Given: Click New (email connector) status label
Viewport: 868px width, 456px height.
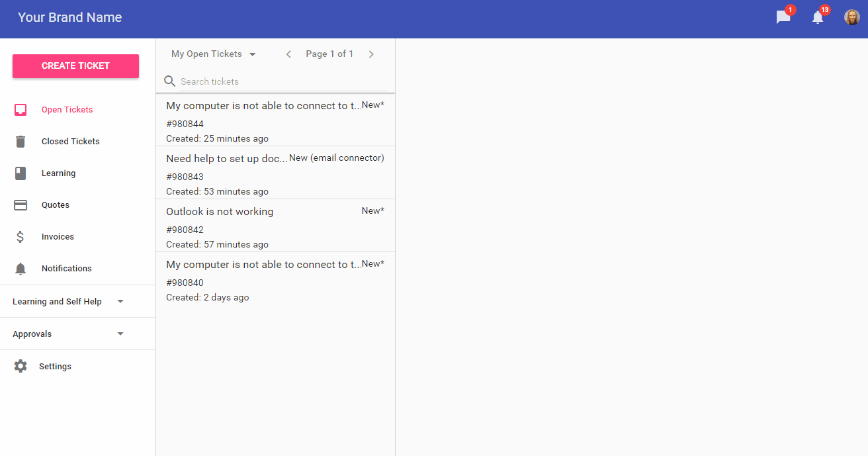Looking at the screenshot, I should tap(337, 158).
